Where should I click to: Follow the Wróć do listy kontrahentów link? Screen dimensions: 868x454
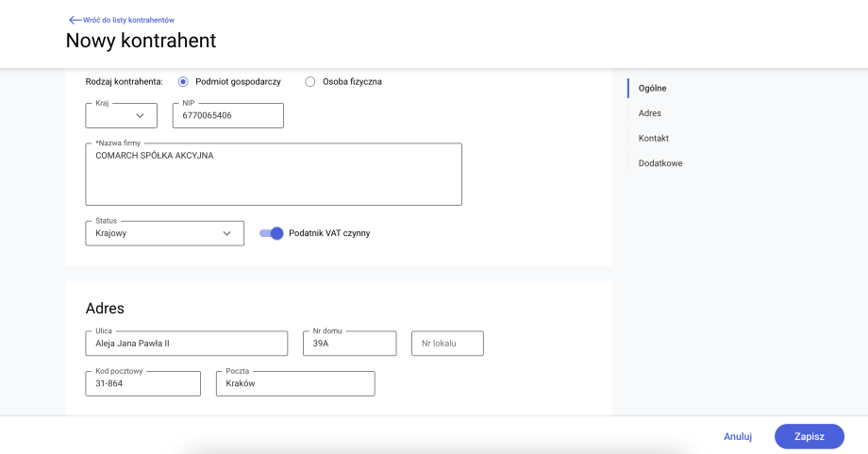(x=128, y=20)
